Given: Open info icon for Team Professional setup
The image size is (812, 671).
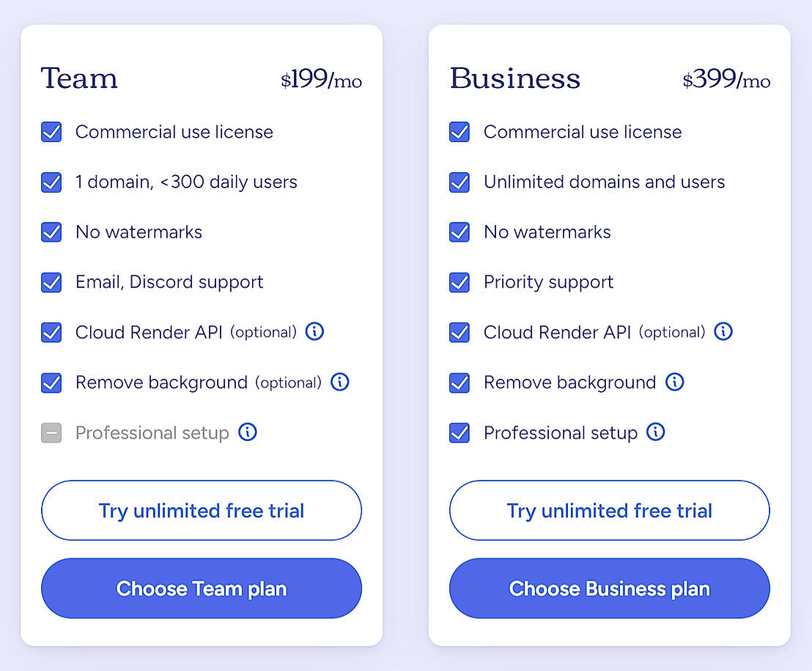Looking at the screenshot, I should tap(248, 432).
